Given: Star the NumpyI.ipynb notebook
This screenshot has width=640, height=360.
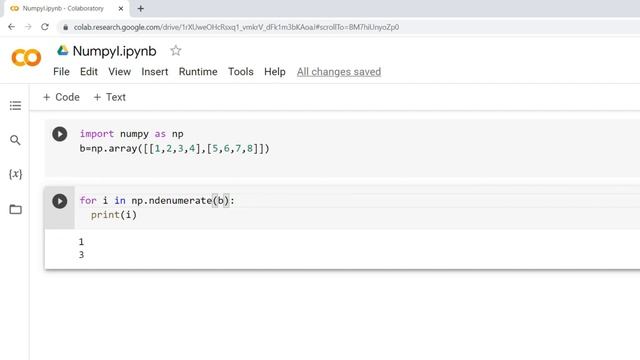Looking at the screenshot, I should [x=176, y=51].
